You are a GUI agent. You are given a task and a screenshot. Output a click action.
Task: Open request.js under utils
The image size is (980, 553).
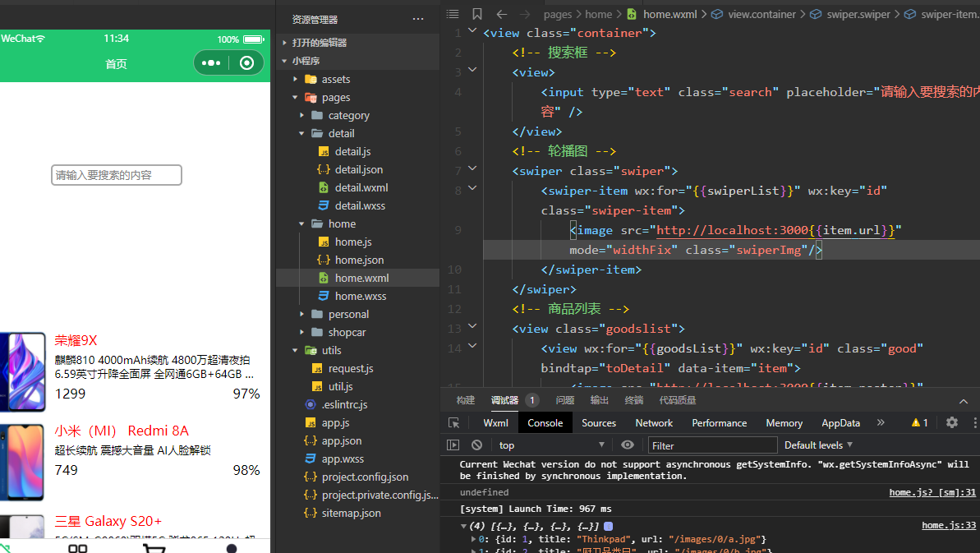pos(351,369)
